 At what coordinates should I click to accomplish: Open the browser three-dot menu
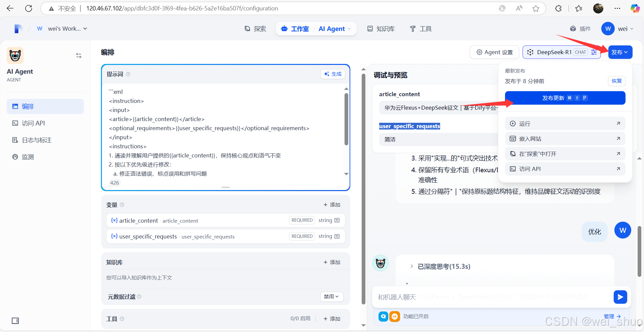(x=617, y=8)
